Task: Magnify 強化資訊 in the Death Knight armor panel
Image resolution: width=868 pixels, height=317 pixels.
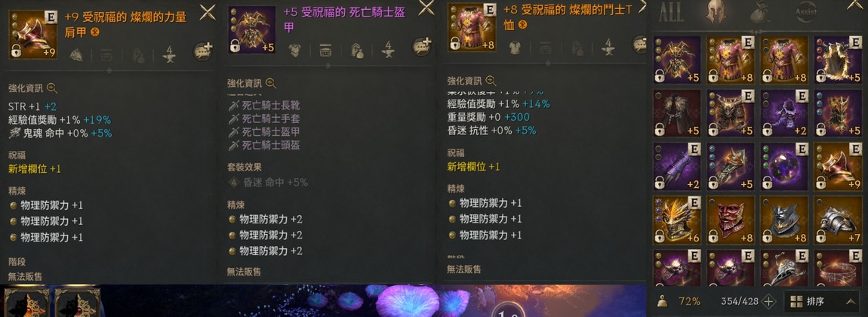Action: coord(271,84)
